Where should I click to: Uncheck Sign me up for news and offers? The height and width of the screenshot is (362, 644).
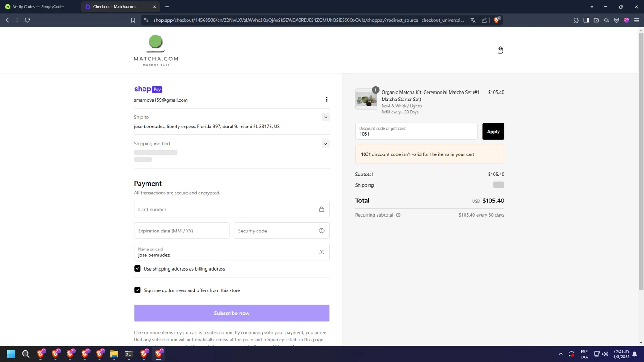pos(137,290)
